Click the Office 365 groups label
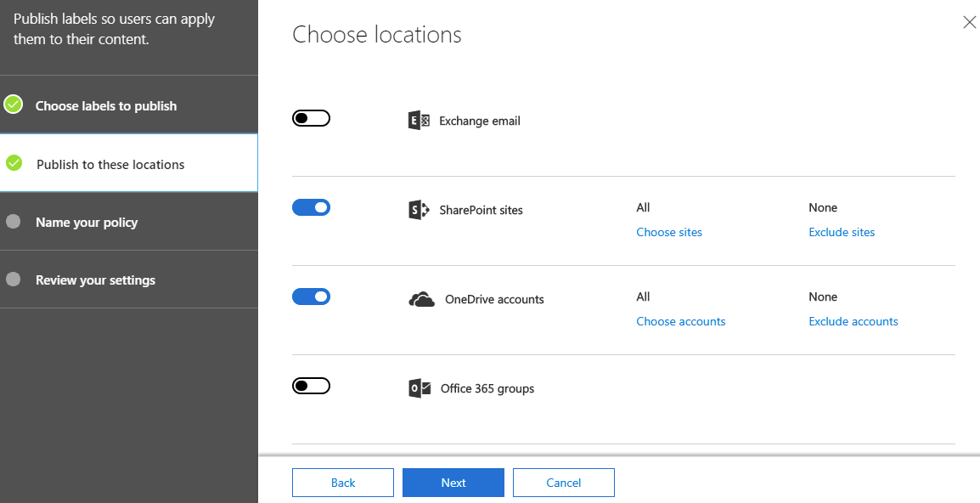The height and width of the screenshot is (503, 980). coord(487,388)
